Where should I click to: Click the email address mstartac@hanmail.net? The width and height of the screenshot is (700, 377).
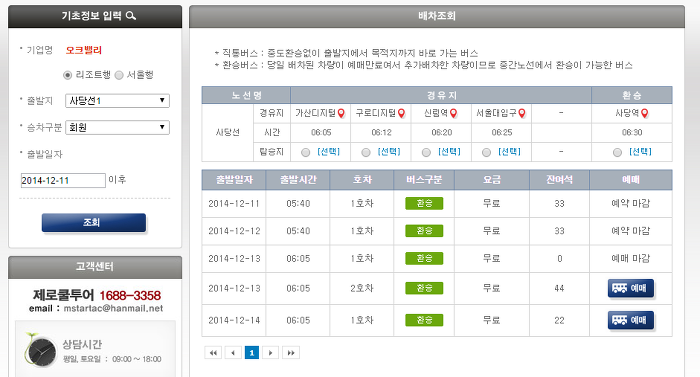113,309
